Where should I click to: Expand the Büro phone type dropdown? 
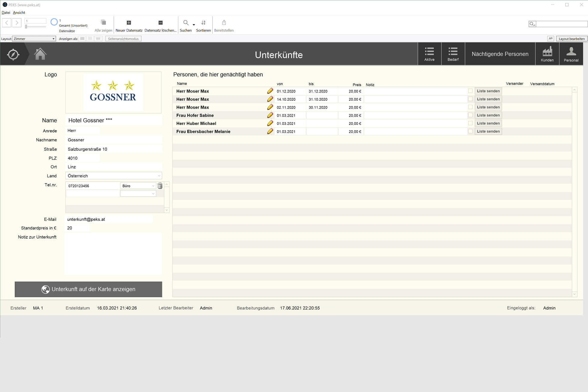click(x=138, y=186)
